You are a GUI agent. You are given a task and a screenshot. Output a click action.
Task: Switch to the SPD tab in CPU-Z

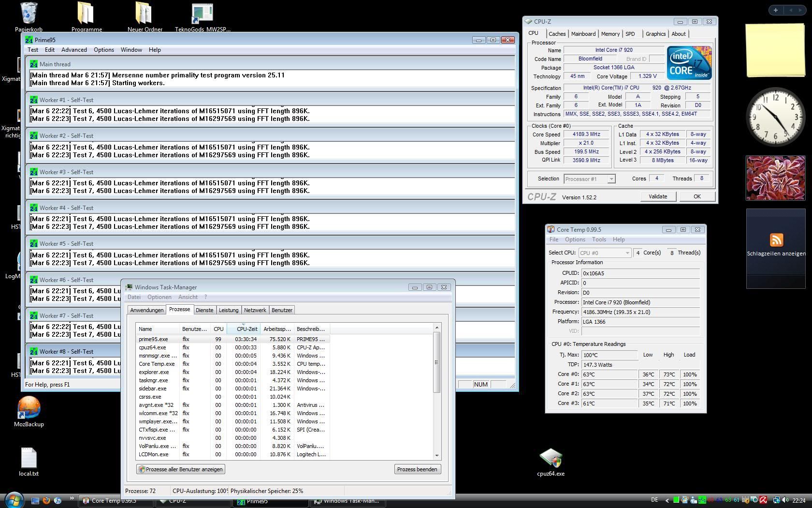point(630,34)
